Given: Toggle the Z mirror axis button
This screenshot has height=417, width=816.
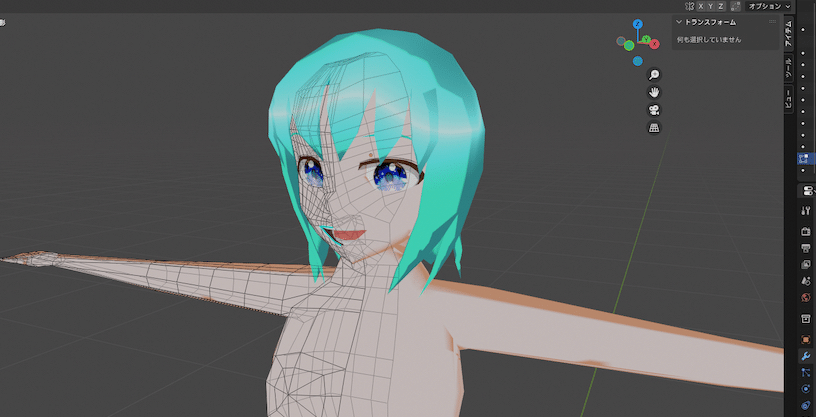Looking at the screenshot, I should coord(721,6).
